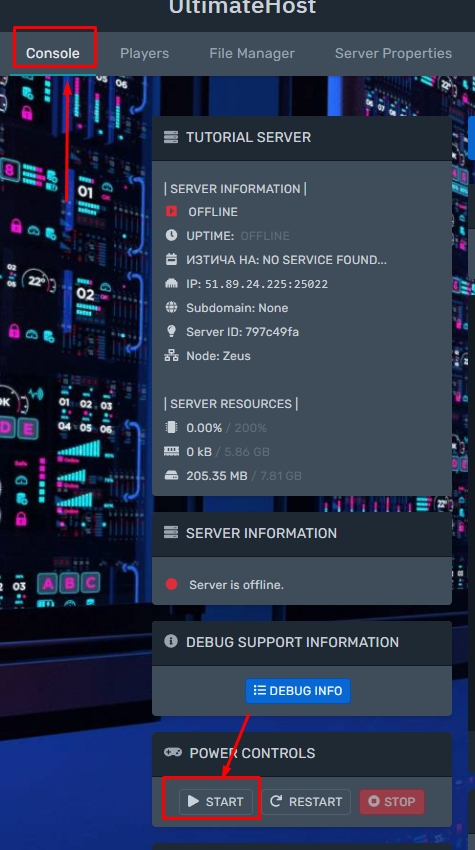Click the globe icon beside Subdomain
Image resolution: width=475 pixels, height=850 pixels.
point(171,307)
